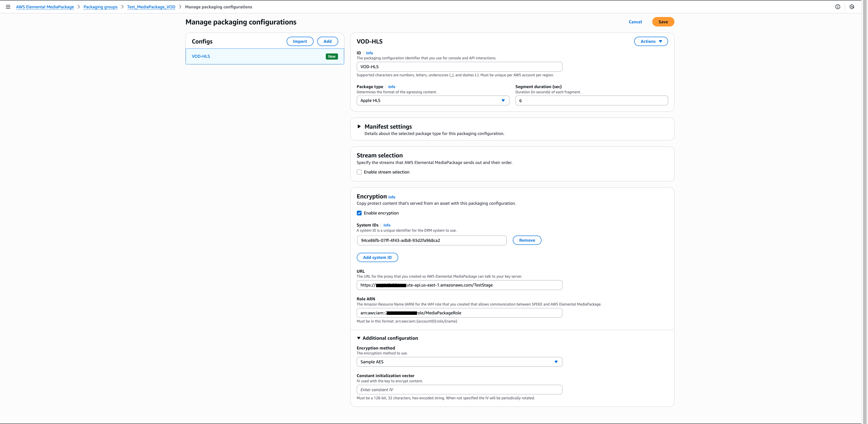Open Info next to Package type
868x424 pixels.
click(391, 87)
